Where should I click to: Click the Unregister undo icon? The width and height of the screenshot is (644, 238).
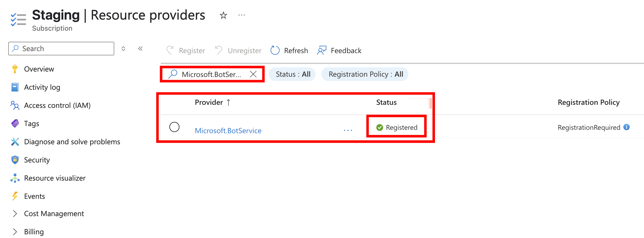point(219,50)
